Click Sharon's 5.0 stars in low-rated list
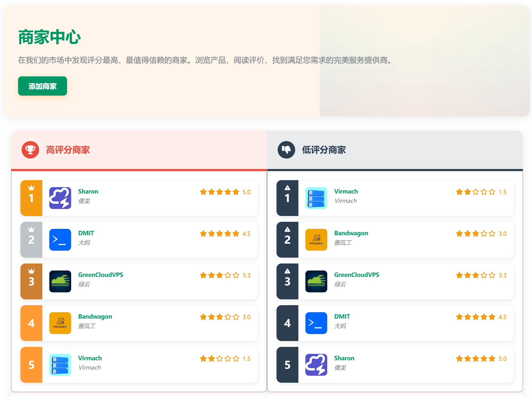The height and width of the screenshot is (397, 532). [481, 359]
